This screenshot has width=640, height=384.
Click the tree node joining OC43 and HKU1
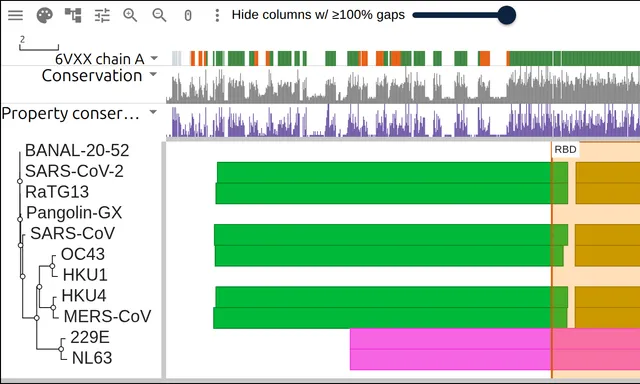(x=52, y=266)
